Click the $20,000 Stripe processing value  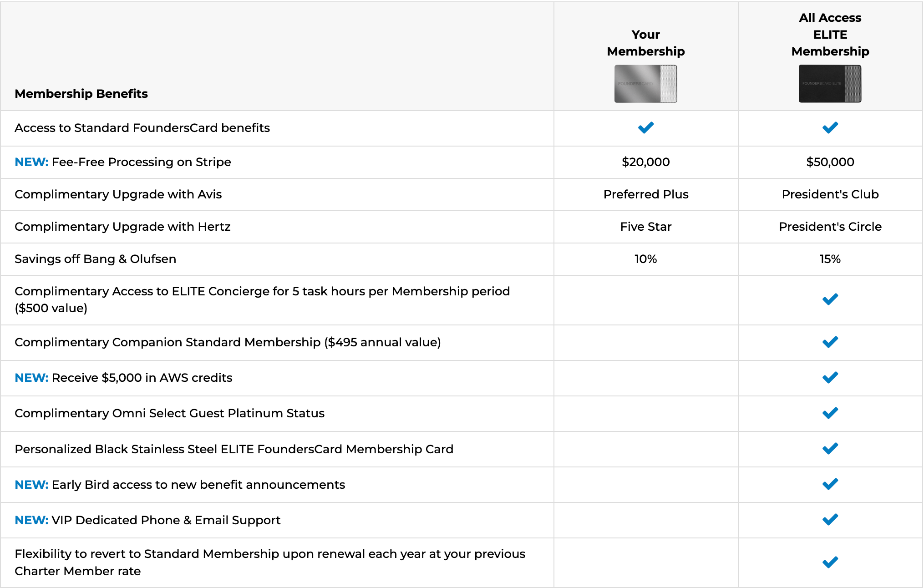click(x=645, y=162)
